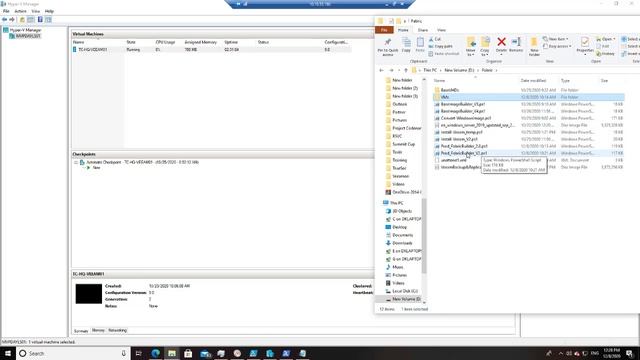Select the server node under Hyper-V Manager
This screenshot has width=640, height=360.
pos(25,36)
